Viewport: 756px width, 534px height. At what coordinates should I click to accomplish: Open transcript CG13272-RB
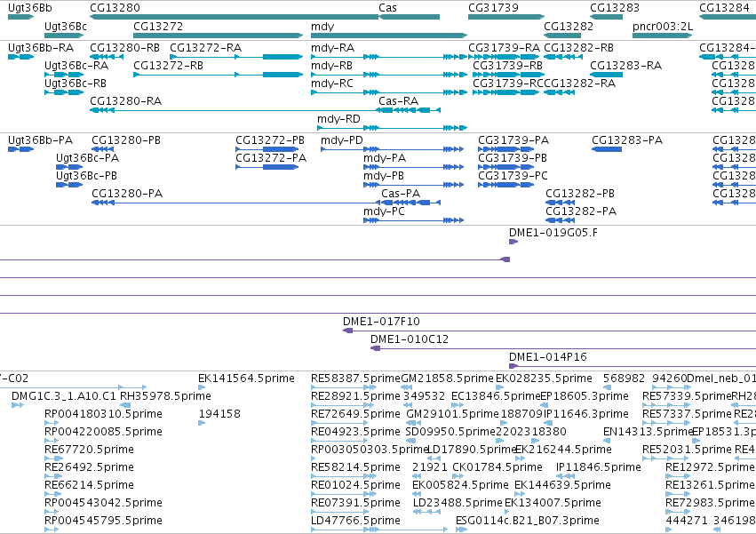(x=219, y=75)
